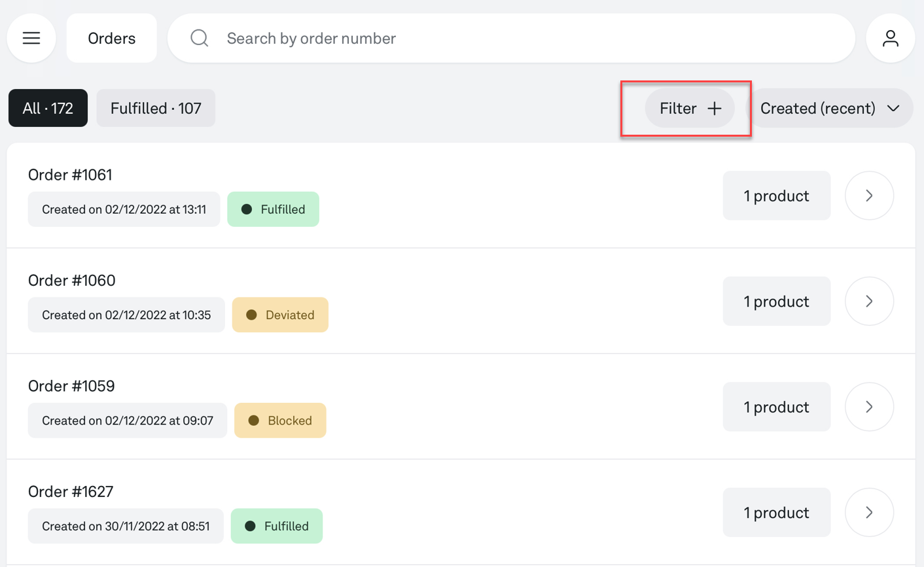The height and width of the screenshot is (567, 924).
Task: Click the Deviated status badge
Action: pyautogui.click(x=280, y=315)
